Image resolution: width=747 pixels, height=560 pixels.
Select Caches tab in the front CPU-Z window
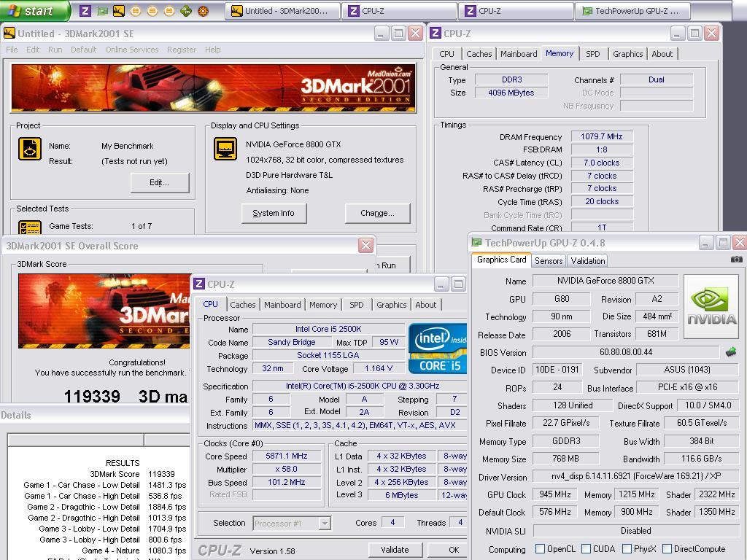click(x=243, y=305)
